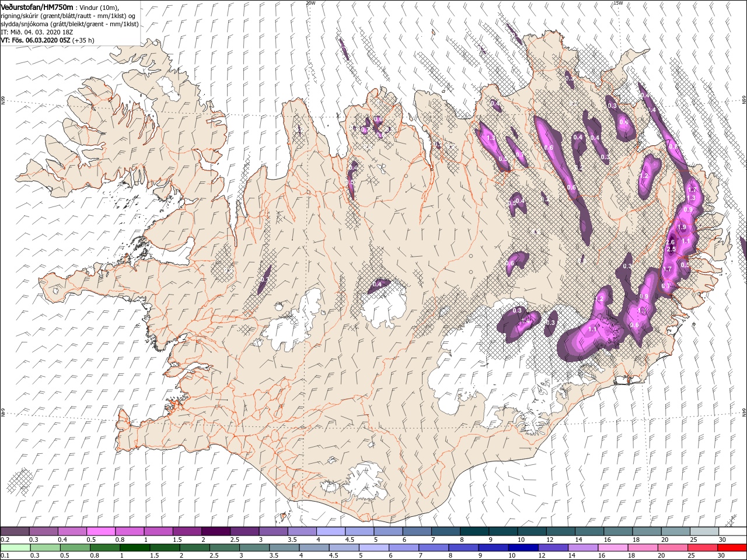
Task: Click the red-pink 25 rain legend swatch
Action: pyautogui.click(x=701, y=548)
